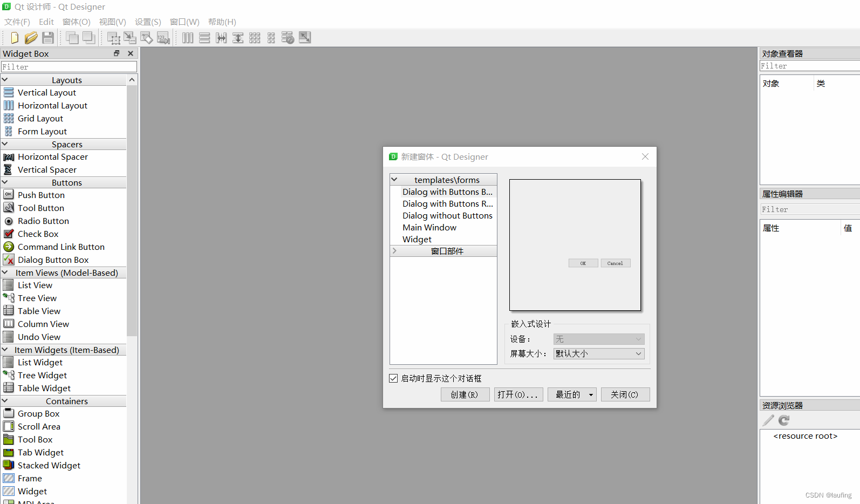Click the Bring to Front toolbar icon
The height and width of the screenshot is (504, 860).
89,38
